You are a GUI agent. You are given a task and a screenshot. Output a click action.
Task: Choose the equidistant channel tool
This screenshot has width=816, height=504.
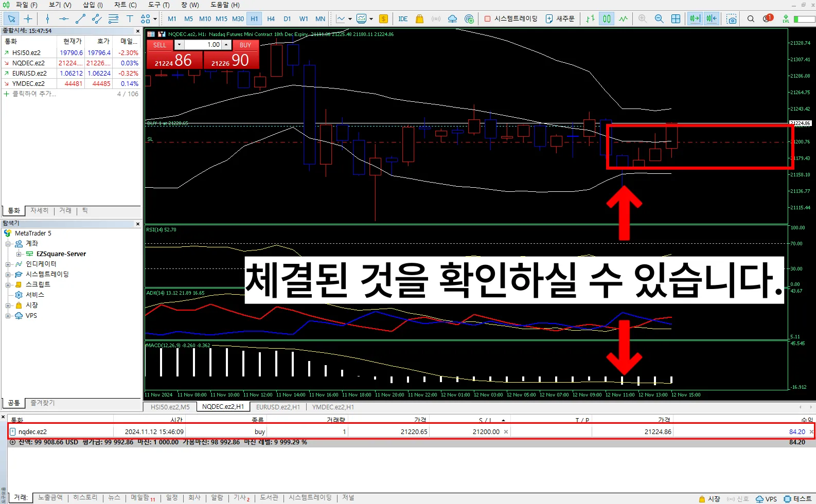[97, 19]
